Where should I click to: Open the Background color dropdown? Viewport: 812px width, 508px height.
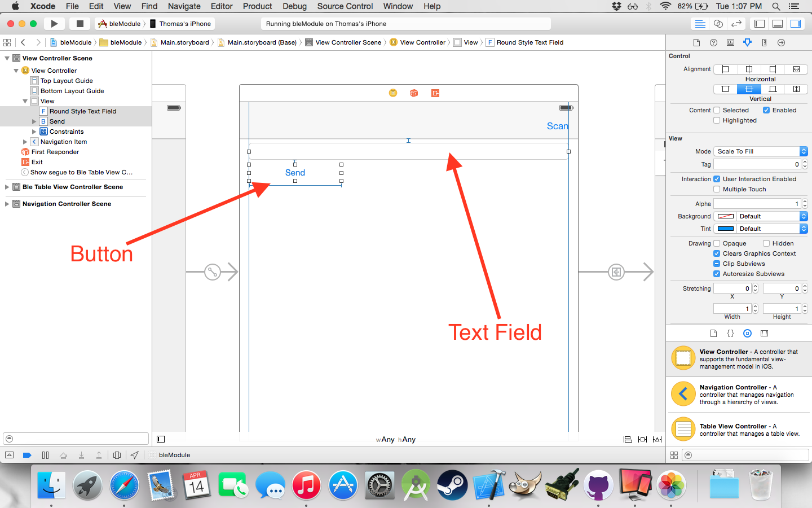(x=772, y=216)
